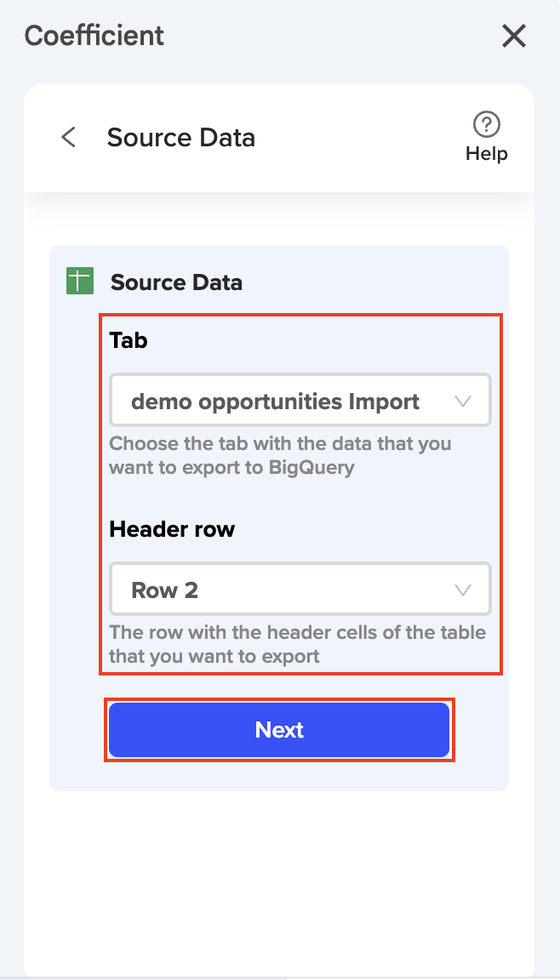Viewport: 560px width, 980px height.
Task: Click the green spreadsheet icon
Action: [x=79, y=282]
